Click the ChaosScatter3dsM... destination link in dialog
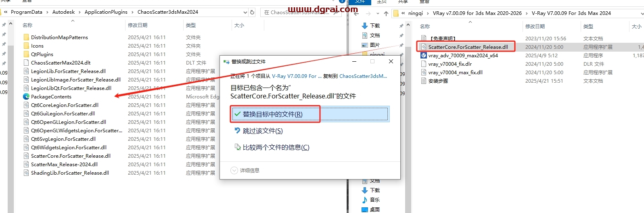Viewport: 644px width, 213px height. [363, 76]
